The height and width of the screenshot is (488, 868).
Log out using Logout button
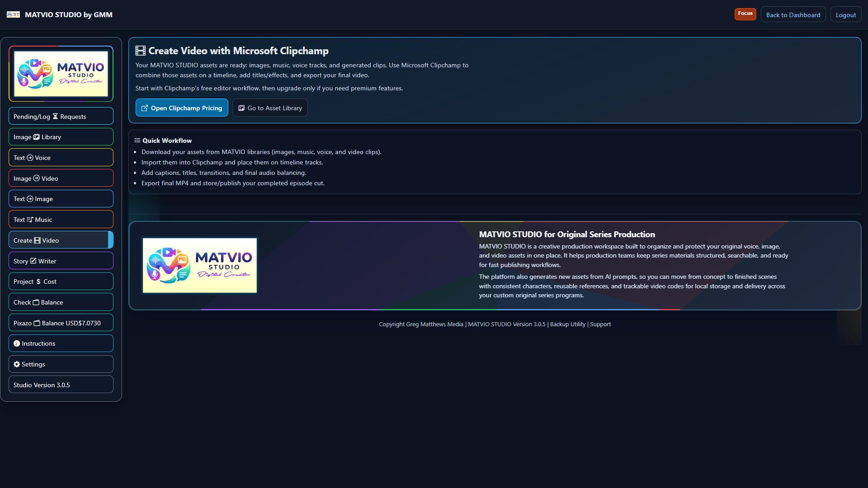point(845,14)
